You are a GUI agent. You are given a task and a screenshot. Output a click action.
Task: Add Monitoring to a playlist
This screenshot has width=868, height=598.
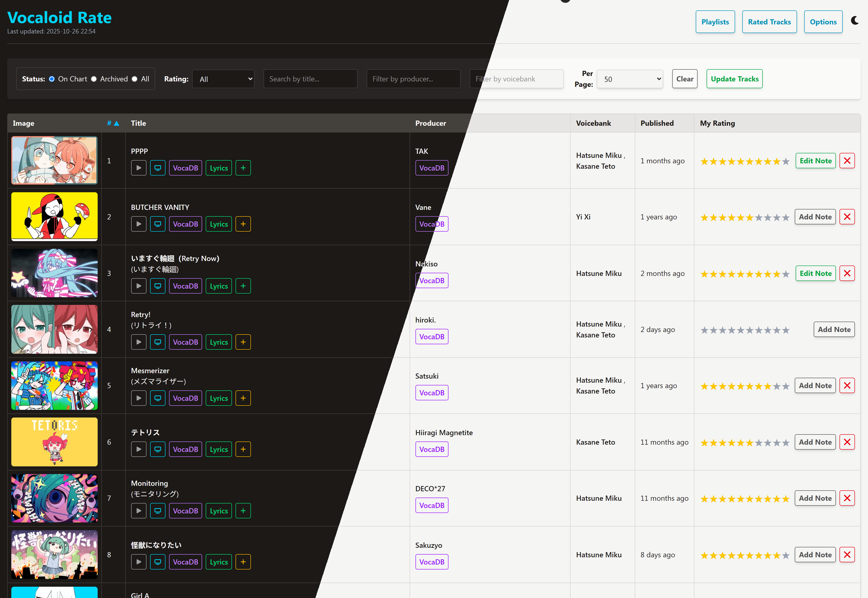pos(243,511)
